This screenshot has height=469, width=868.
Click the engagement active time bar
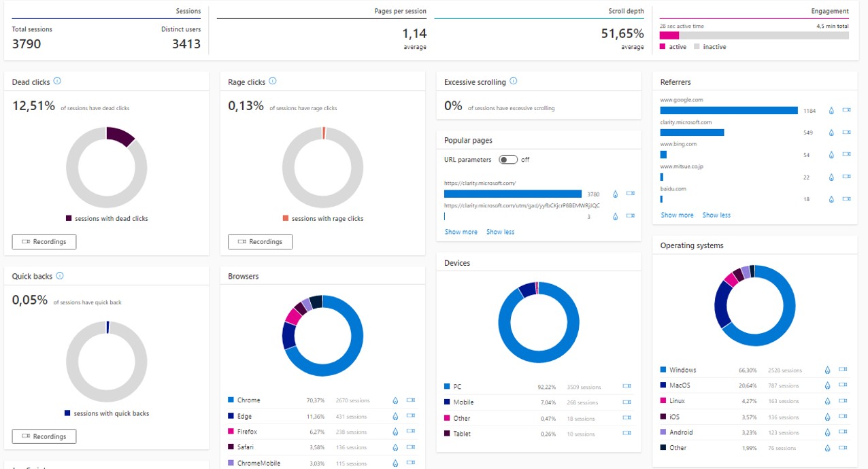669,35
